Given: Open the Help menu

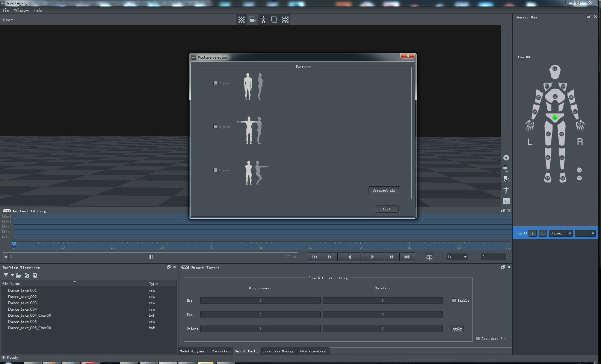Looking at the screenshot, I should click(38, 10).
